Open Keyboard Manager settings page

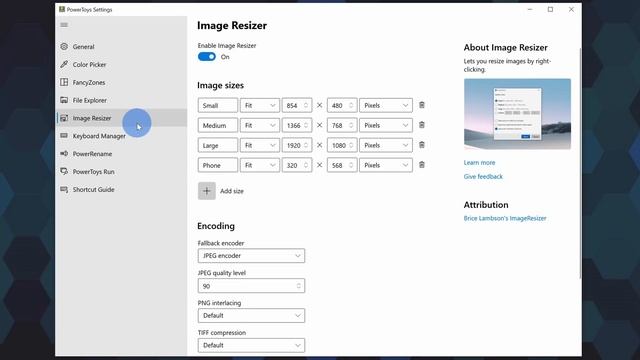tap(121, 136)
